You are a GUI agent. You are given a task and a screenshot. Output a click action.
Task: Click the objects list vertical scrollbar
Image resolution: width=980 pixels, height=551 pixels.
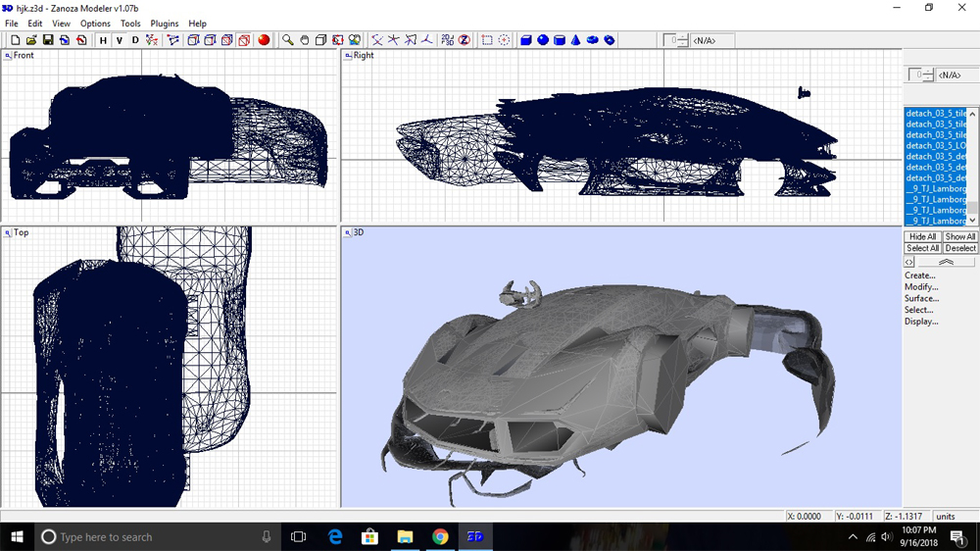click(x=972, y=167)
